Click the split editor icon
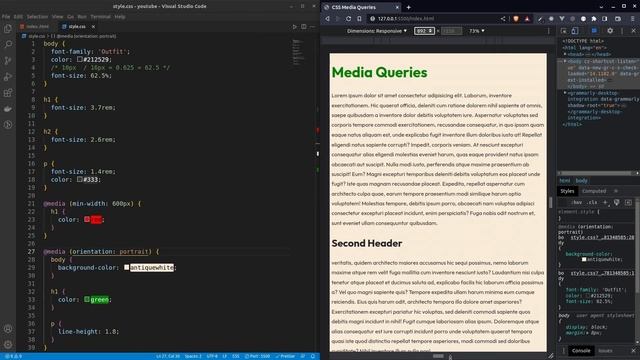 pos(304,27)
